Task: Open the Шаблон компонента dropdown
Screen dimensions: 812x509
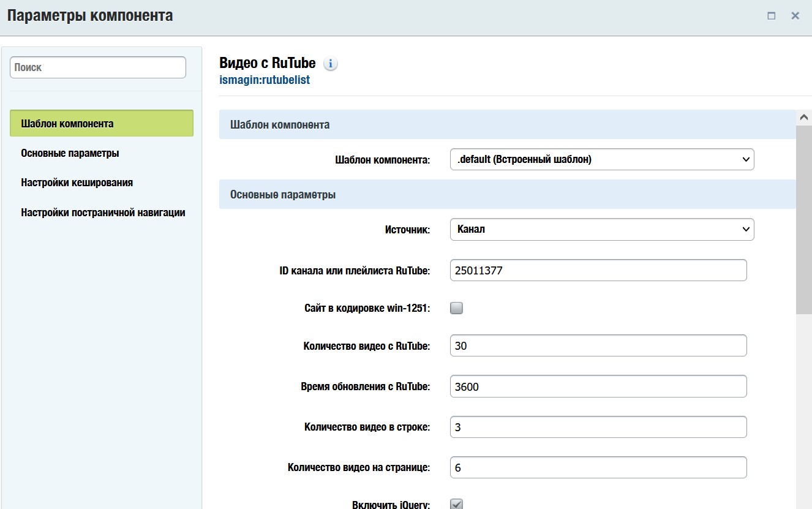Action: pyautogui.click(x=601, y=159)
